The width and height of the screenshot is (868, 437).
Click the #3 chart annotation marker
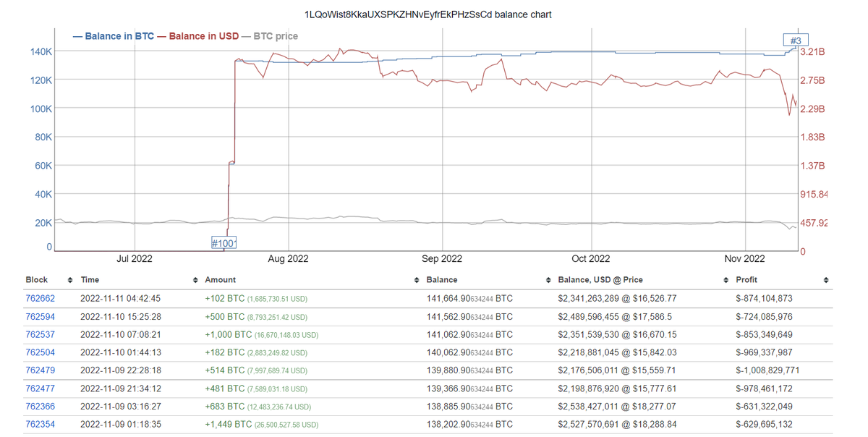(796, 41)
